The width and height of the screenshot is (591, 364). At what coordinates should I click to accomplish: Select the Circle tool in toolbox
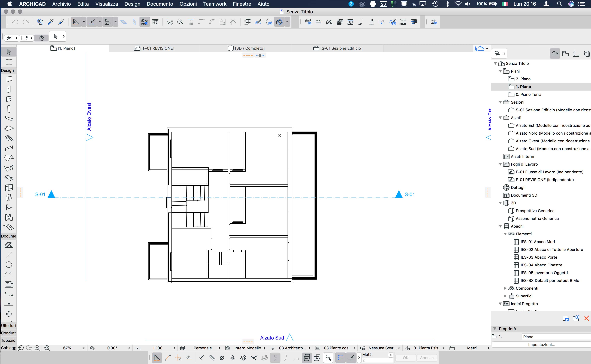tap(9, 265)
